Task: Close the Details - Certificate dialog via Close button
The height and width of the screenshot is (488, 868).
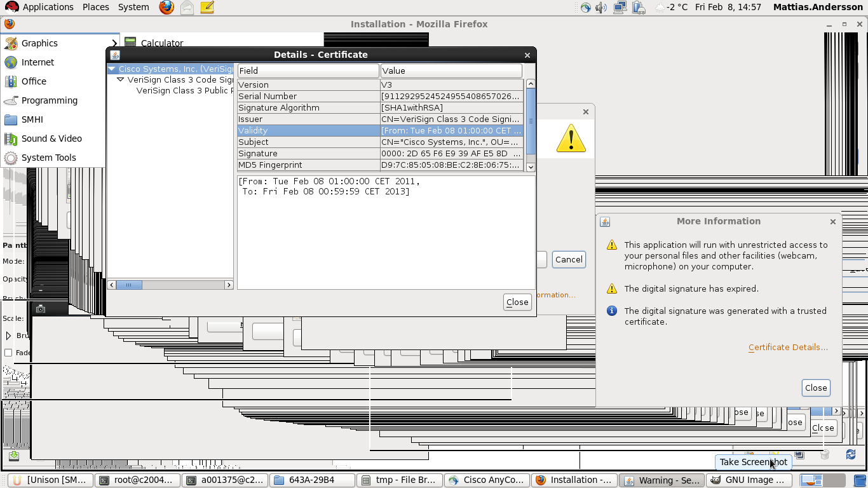Action: [x=517, y=302]
